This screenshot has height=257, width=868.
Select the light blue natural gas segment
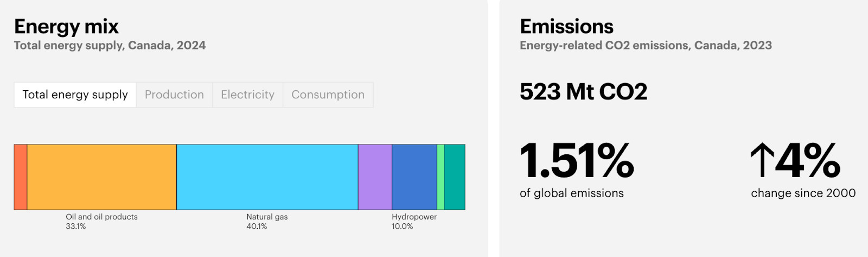(x=267, y=177)
